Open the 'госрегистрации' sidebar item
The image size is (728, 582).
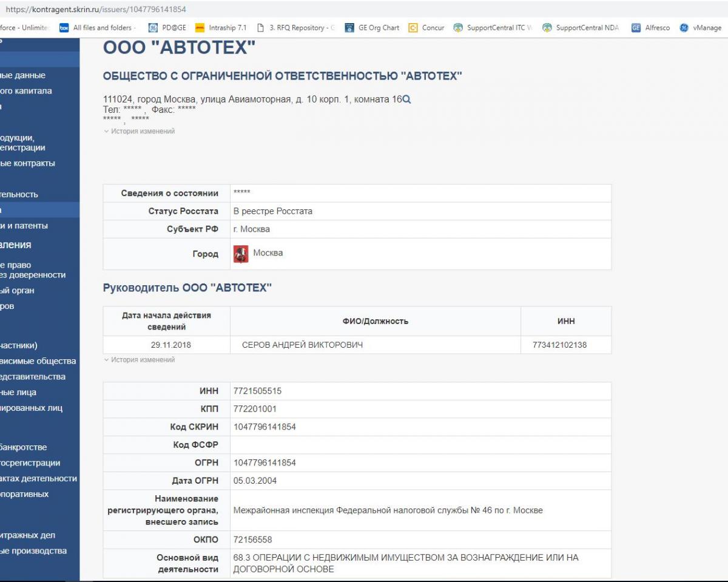pos(30,463)
